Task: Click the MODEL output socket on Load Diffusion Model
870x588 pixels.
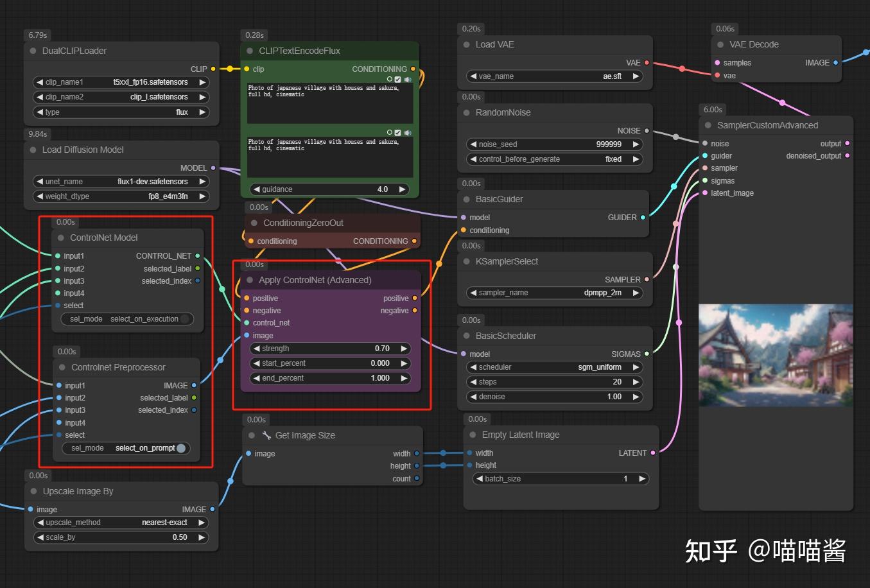Action: pyautogui.click(x=213, y=168)
